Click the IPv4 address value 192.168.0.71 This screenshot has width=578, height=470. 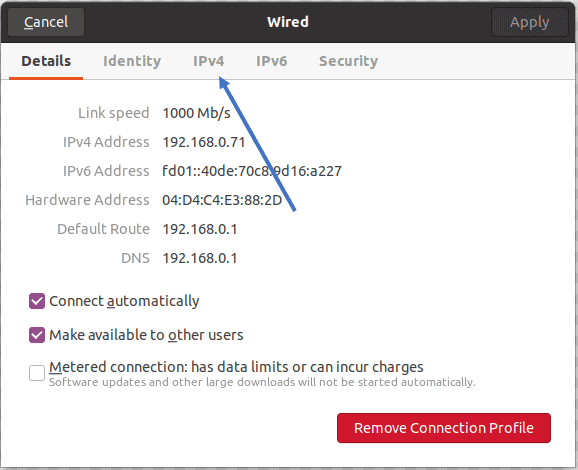[x=204, y=142]
